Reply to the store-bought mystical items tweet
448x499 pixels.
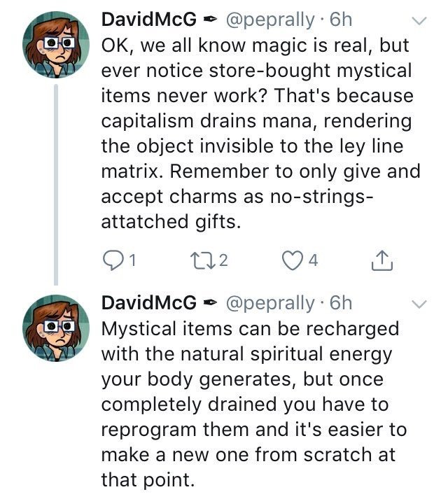tap(111, 260)
